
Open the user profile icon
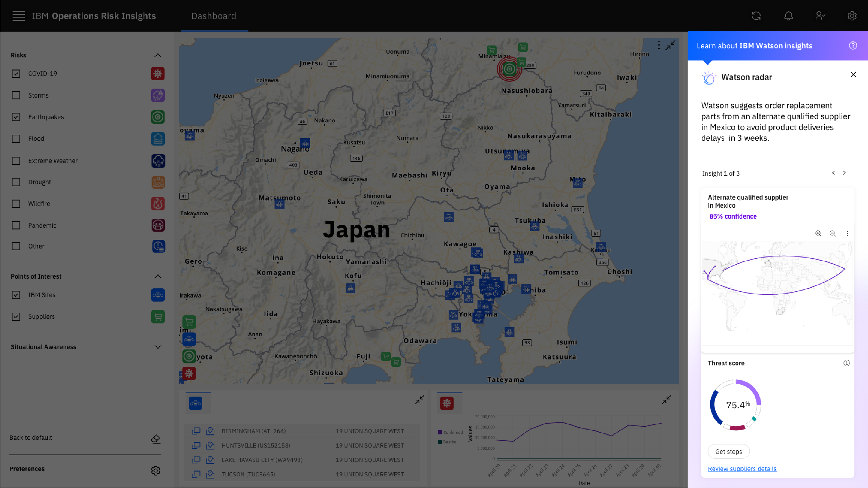coord(820,16)
